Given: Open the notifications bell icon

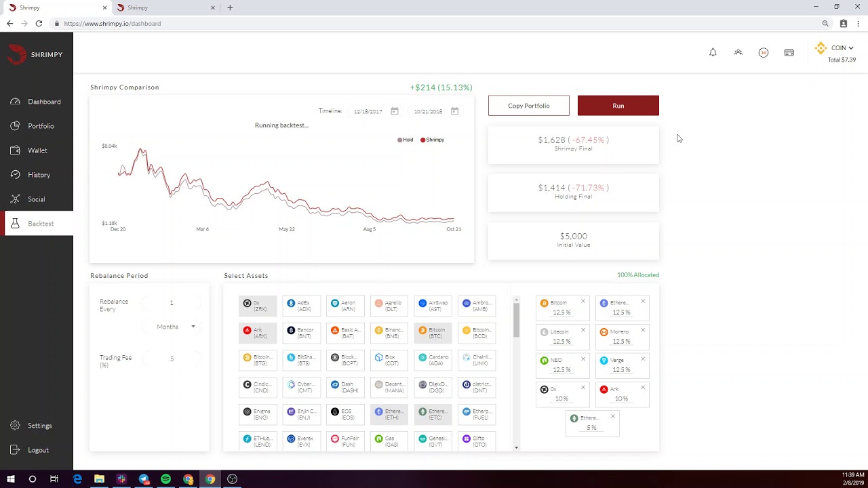Looking at the screenshot, I should [x=713, y=52].
